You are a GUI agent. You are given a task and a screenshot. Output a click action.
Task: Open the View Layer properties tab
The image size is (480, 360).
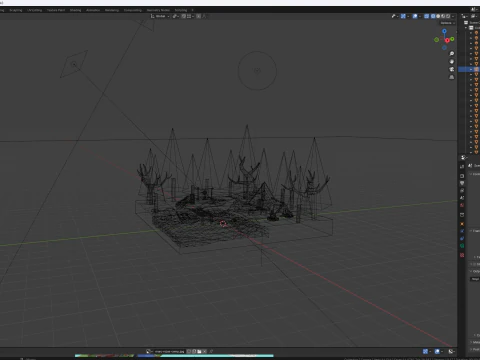(462, 190)
